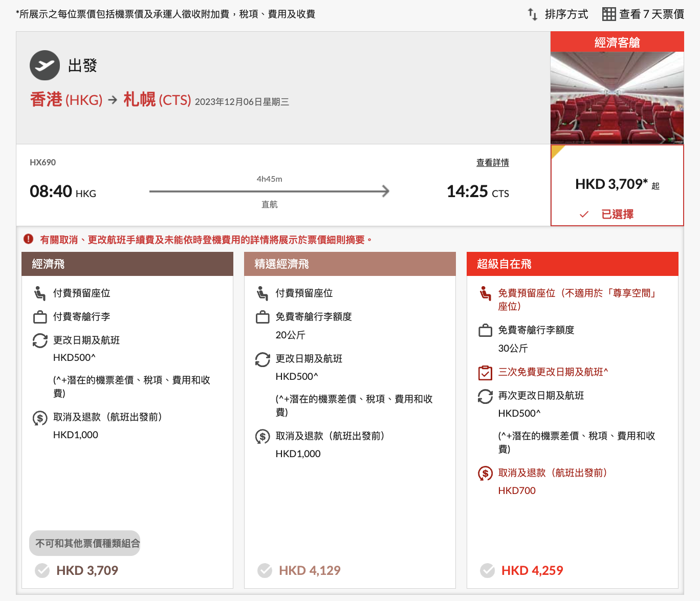Viewport: 700px width, 601px height.
Task: Click the HX690 flight number
Action: (x=43, y=162)
